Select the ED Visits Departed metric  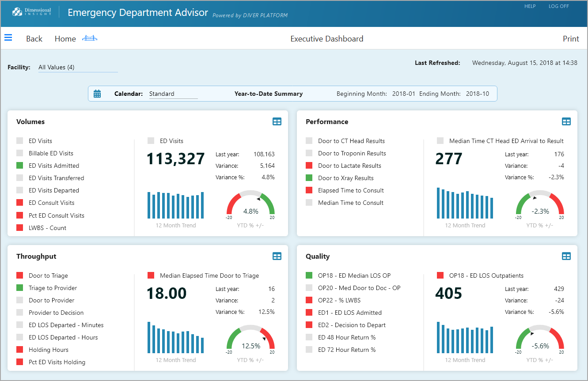[x=54, y=190]
